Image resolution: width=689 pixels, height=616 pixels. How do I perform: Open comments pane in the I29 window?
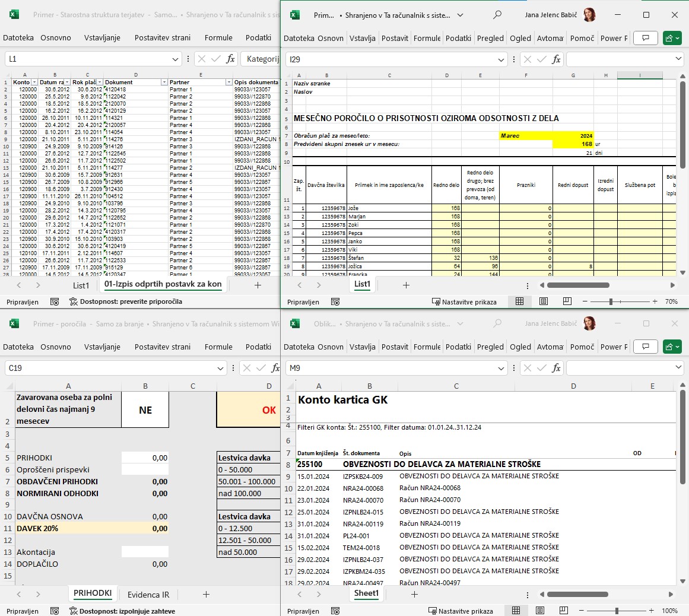click(646, 38)
